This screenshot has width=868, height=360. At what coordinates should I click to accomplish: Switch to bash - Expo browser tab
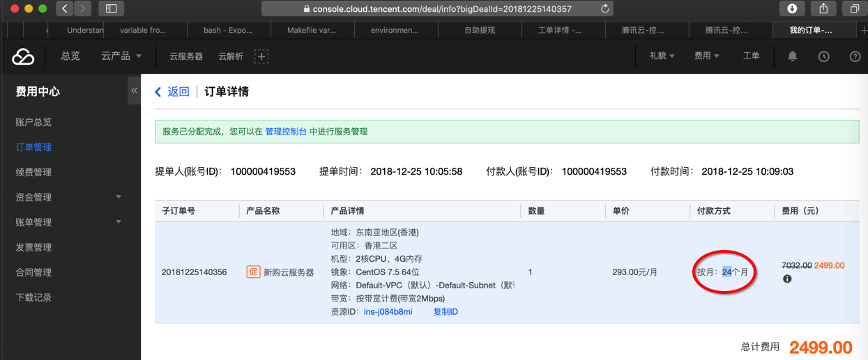click(228, 31)
